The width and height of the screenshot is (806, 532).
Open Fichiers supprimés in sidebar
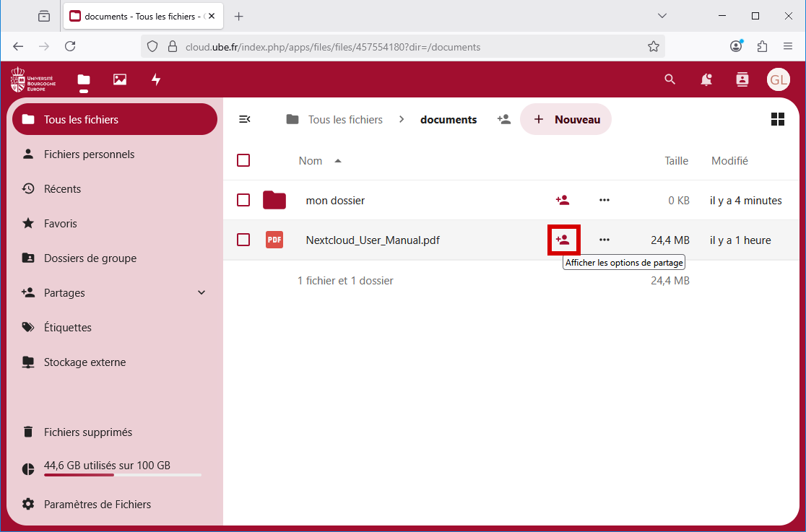[87, 432]
